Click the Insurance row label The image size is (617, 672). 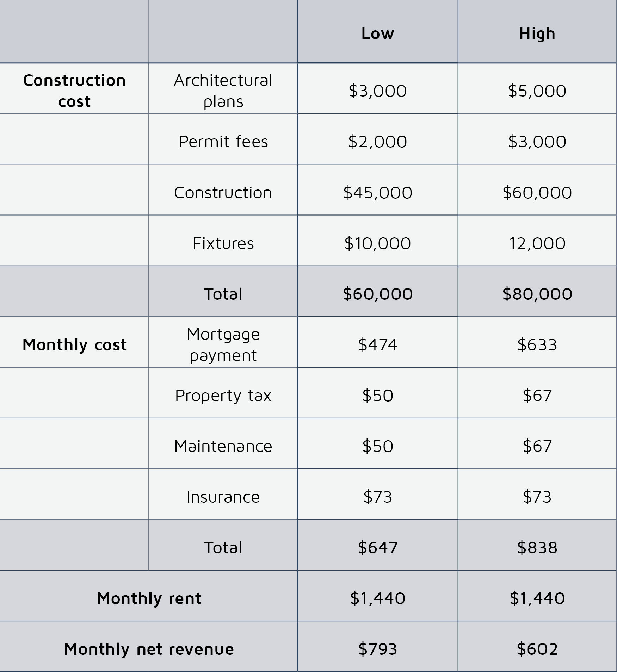coord(223,497)
